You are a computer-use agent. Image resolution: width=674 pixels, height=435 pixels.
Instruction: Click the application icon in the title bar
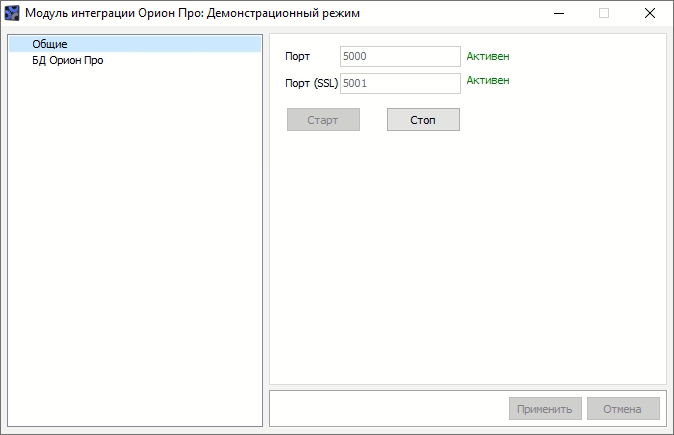[12, 13]
